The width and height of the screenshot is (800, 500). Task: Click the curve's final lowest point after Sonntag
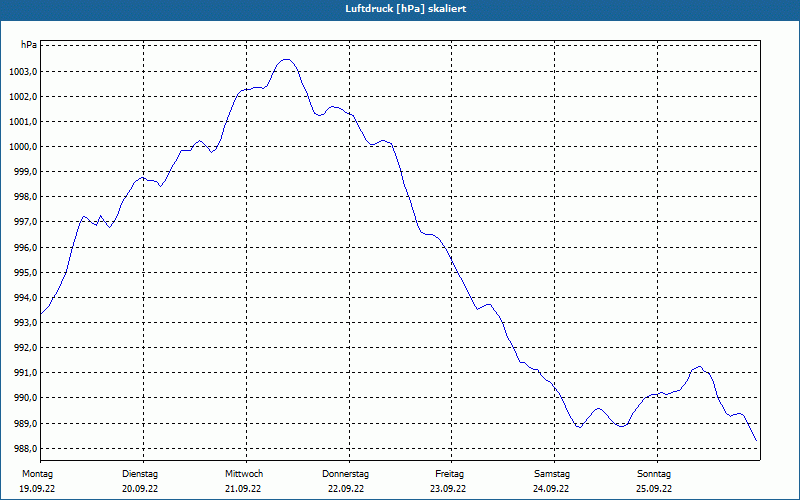(756, 441)
